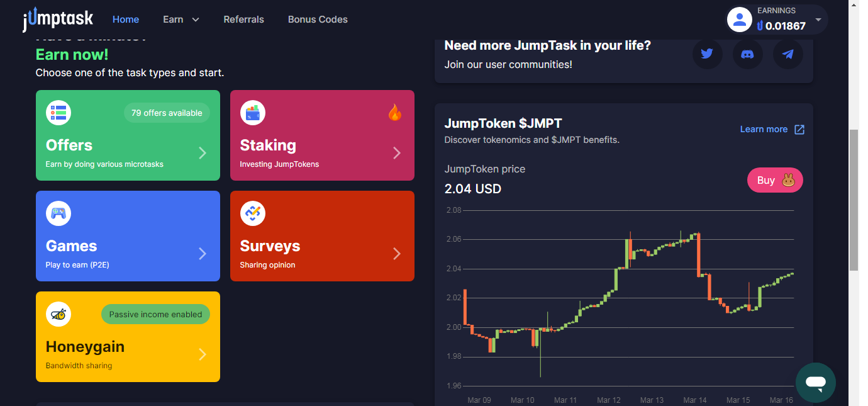Click 'Need more JumpTask in your life?' text
This screenshot has height=406, width=868.
tap(548, 45)
